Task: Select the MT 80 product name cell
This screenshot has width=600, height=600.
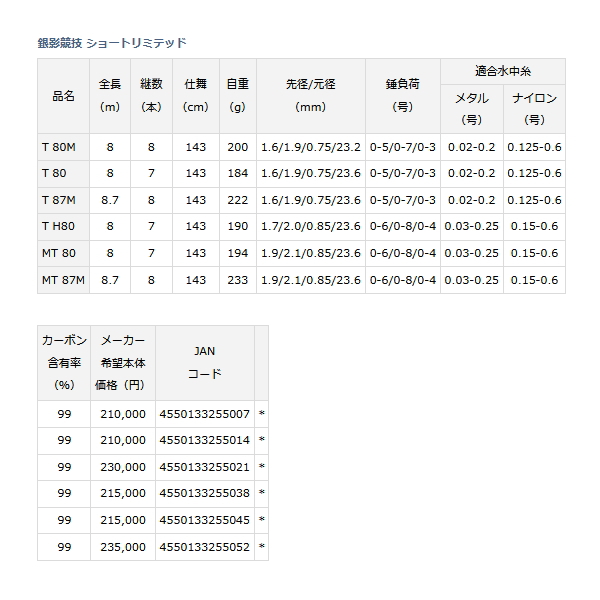Action: (x=64, y=253)
